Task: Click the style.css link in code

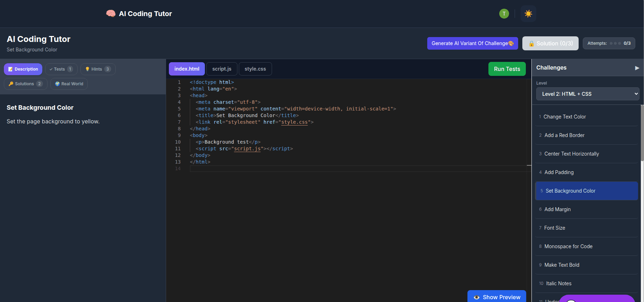Action: click(x=294, y=122)
